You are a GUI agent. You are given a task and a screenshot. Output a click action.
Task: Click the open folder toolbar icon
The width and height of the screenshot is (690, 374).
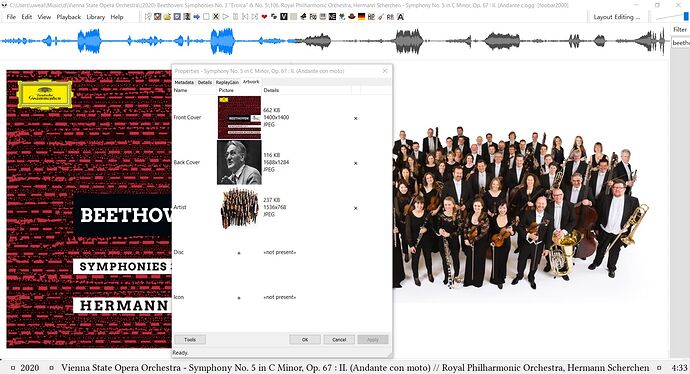(x=167, y=17)
